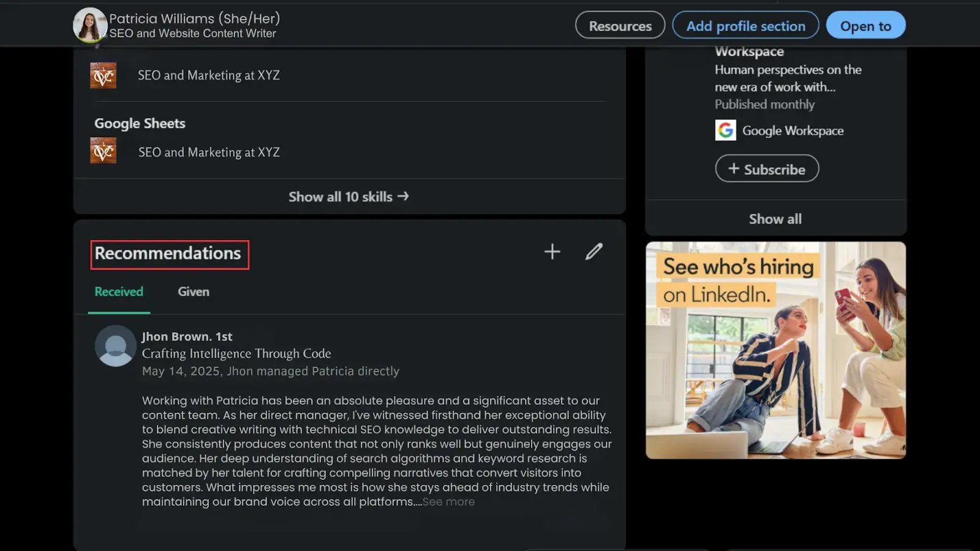Open the See who's hiring ad image

pyautogui.click(x=775, y=350)
